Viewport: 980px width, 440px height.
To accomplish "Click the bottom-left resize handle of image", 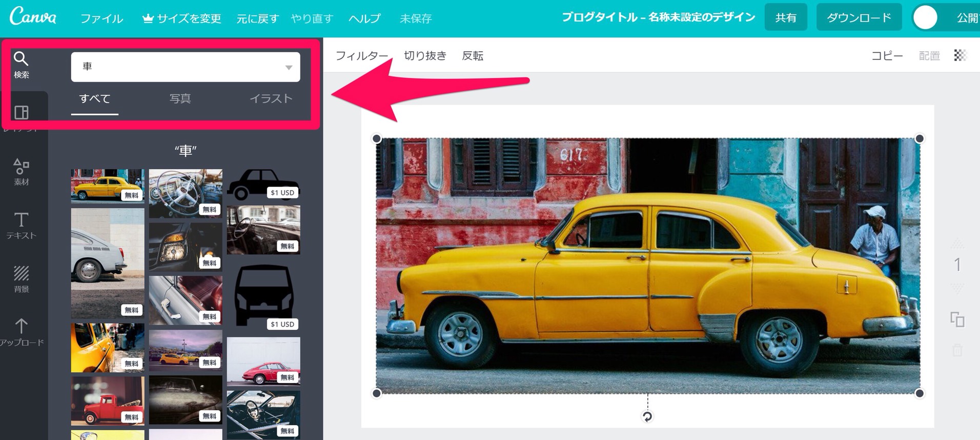I will [377, 393].
